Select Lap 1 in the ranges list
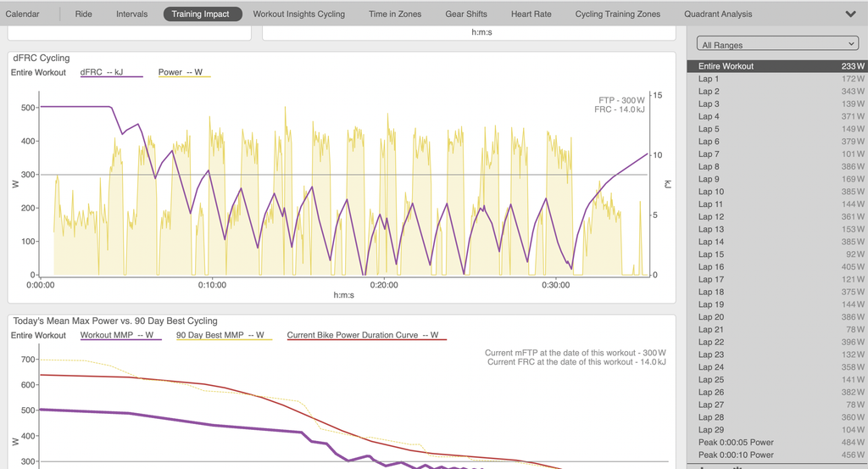 (x=777, y=79)
